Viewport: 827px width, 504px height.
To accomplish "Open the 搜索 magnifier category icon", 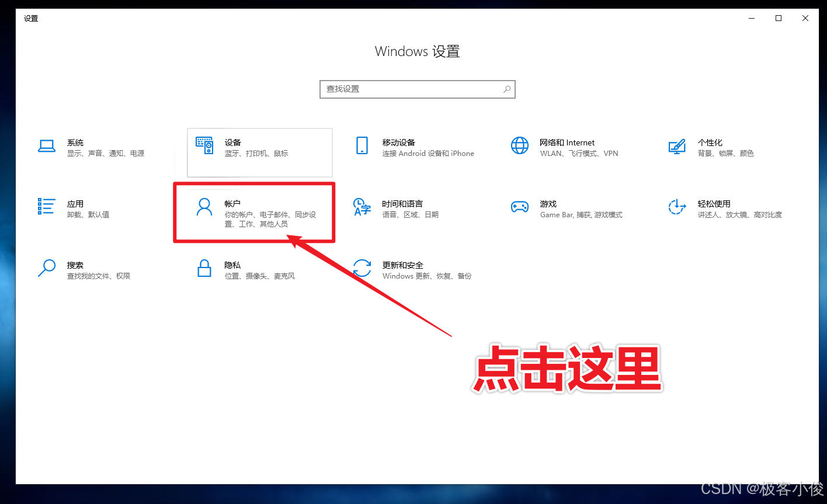I will click(47, 268).
